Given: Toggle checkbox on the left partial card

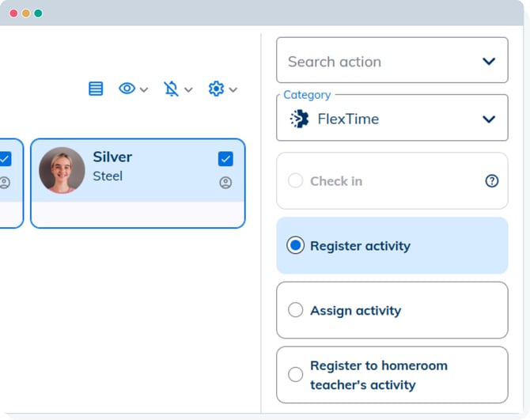Looking at the screenshot, I should (x=5, y=159).
